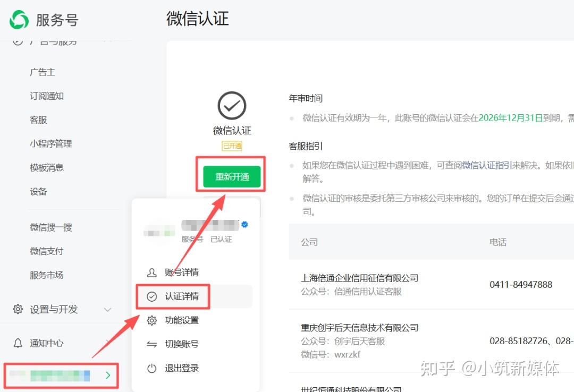The image size is (574, 392).
Task: Click the green WeChat service account logo
Action: (x=19, y=20)
